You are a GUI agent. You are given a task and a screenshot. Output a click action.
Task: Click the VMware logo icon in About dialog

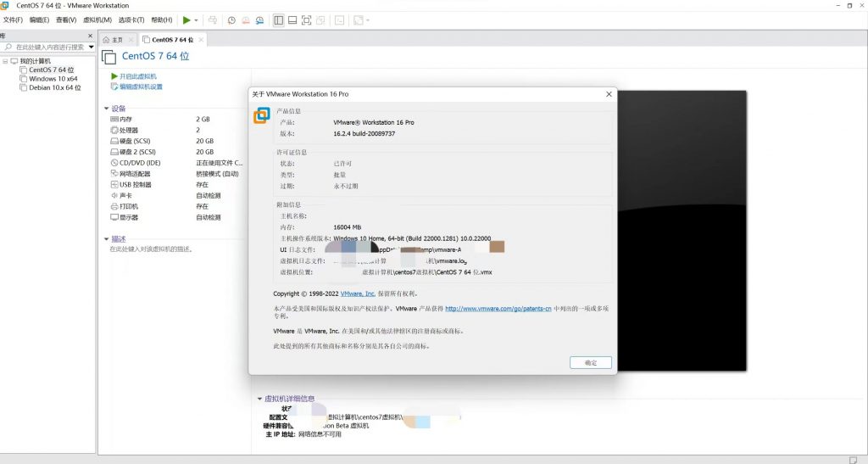262,115
